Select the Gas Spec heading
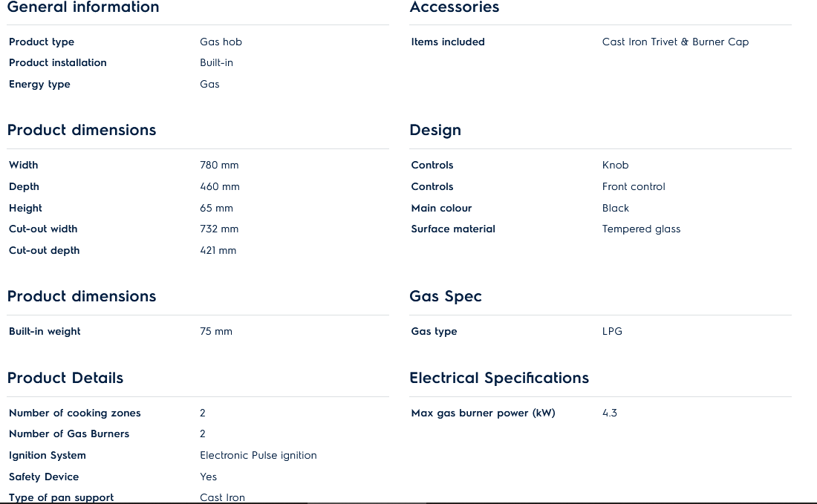 (x=446, y=296)
